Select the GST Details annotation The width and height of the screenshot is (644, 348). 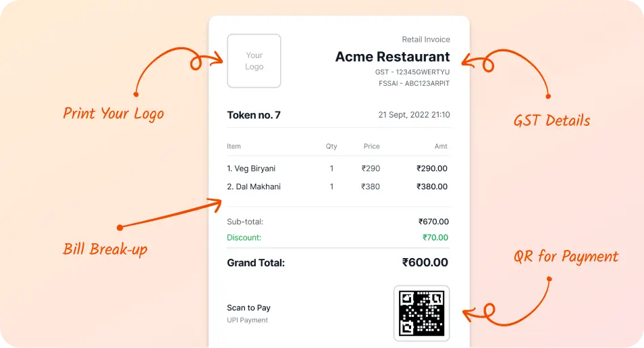pos(552,121)
